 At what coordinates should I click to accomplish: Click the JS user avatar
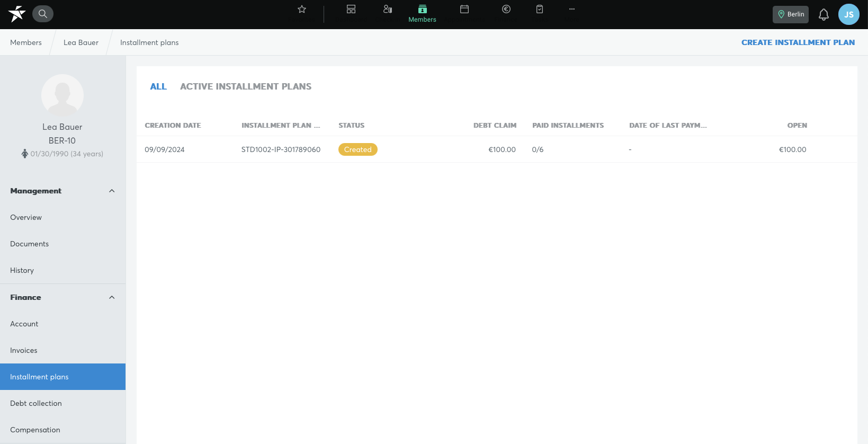pos(849,14)
